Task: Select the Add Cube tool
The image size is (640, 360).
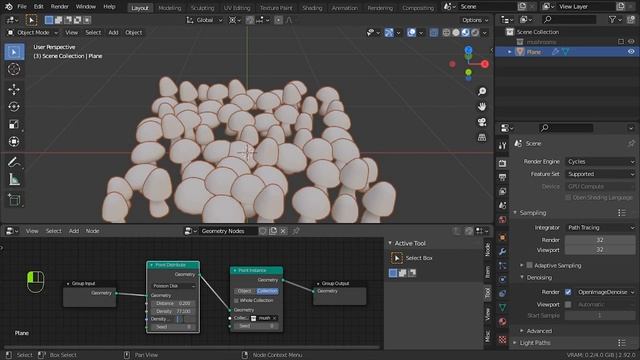Action: (x=14, y=200)
